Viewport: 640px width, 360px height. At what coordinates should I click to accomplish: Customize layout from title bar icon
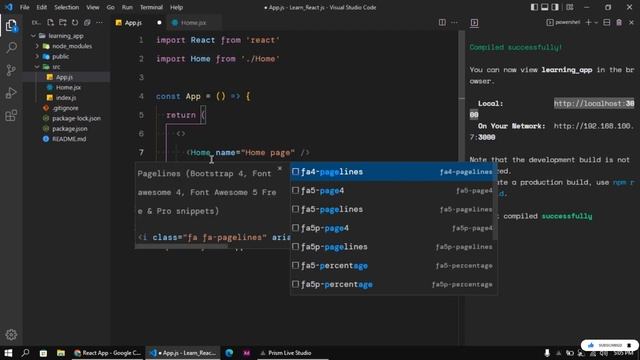(570, 7)
